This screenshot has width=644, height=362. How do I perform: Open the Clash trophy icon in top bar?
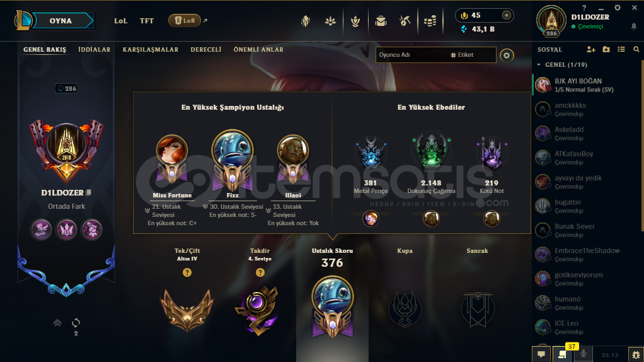coord(355,21)
